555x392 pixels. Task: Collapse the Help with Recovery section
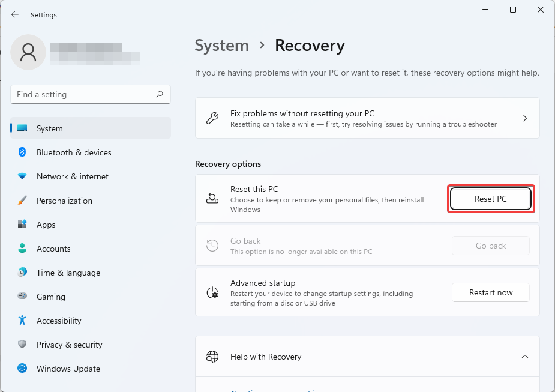tap(525, 356)
